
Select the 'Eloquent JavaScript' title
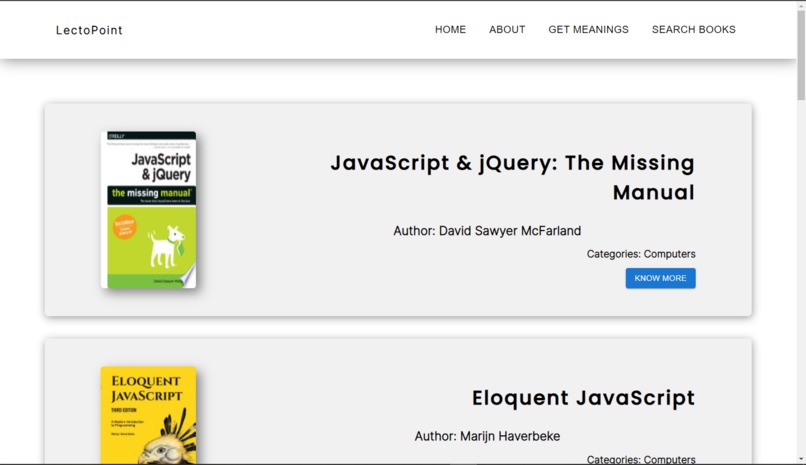coord(583,398)
